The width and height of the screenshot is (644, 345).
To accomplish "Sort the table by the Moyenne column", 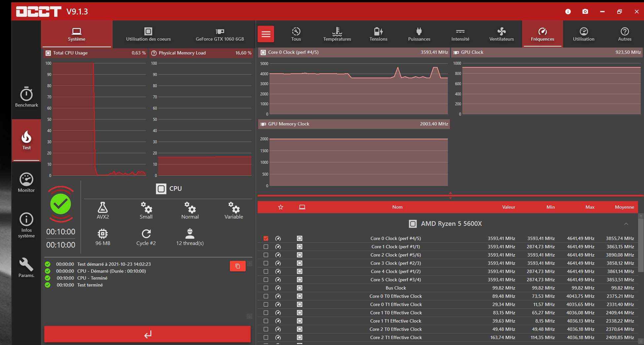I will tap(624, 207).
